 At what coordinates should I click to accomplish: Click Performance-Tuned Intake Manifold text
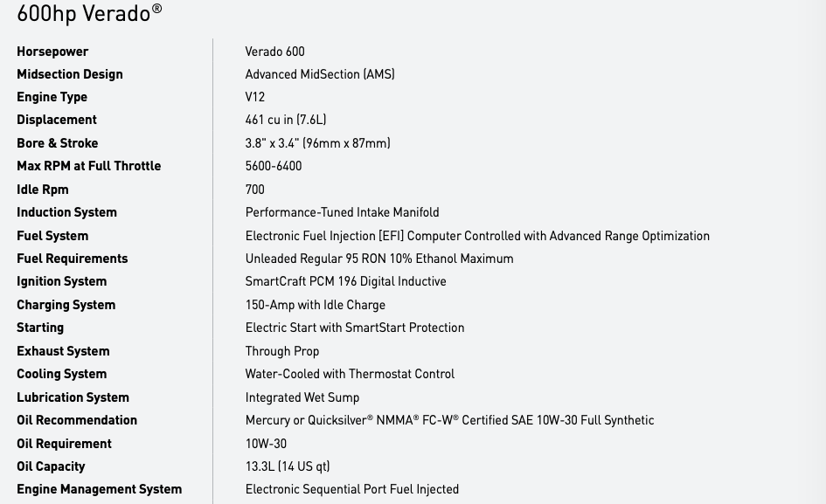click(x=343, y=212)
